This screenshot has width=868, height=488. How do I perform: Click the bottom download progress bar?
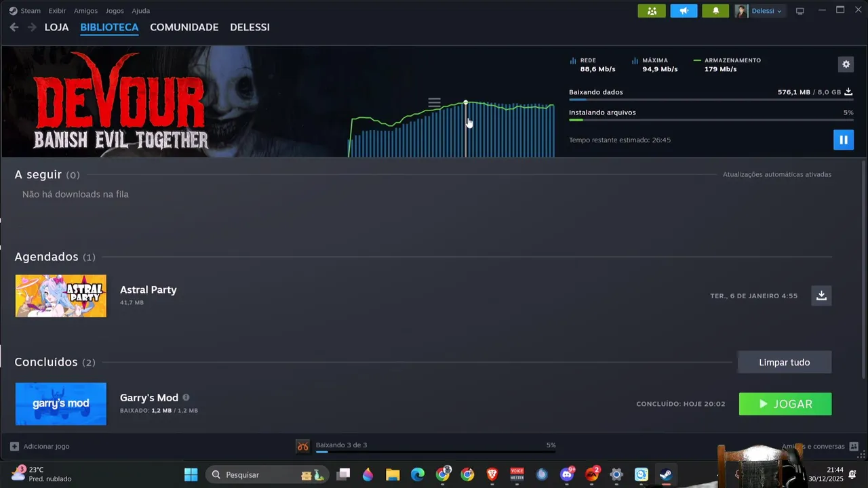pyautogui.click(x=435, y=451)
